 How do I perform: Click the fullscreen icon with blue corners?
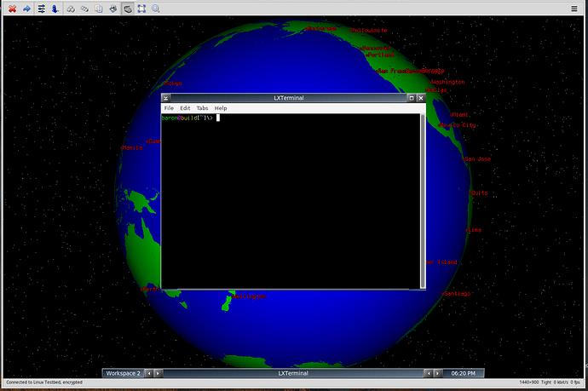(141, 9)
